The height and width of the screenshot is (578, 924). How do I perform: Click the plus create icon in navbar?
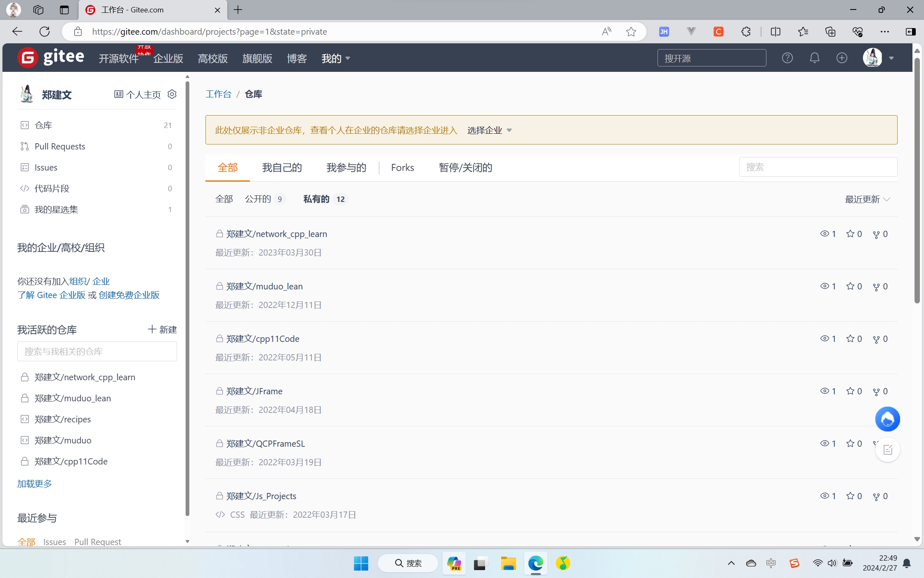point(841,58)
